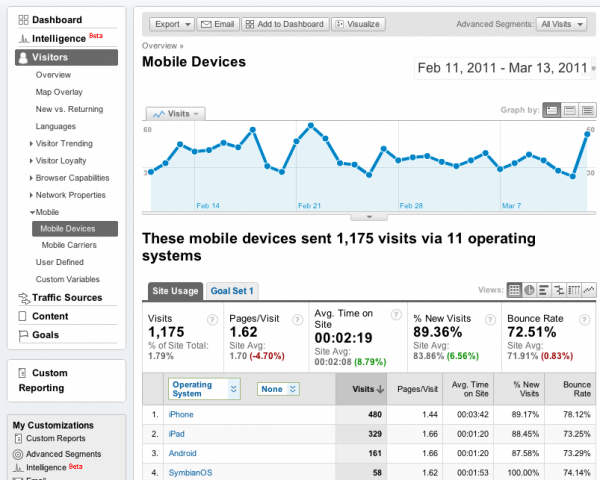This screenshot has width=600, height=480.
Task: Expand Network Properties in sidebar
Action: 31,195
